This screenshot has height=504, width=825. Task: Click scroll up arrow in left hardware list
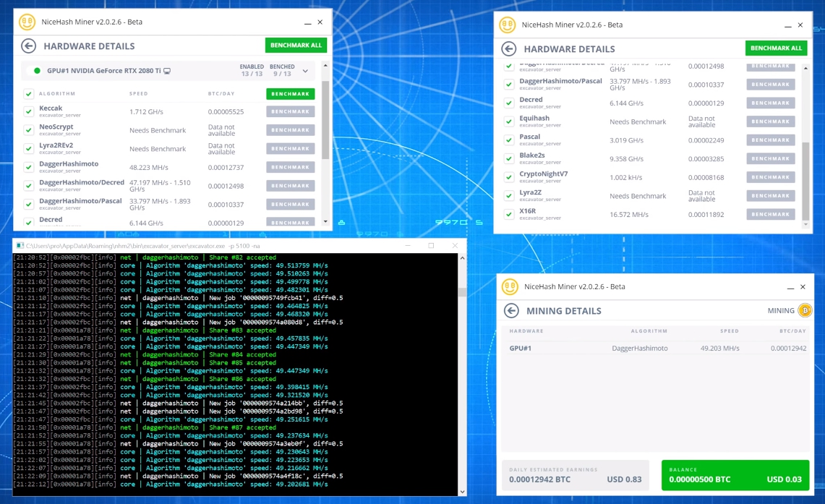coord(325,65)
